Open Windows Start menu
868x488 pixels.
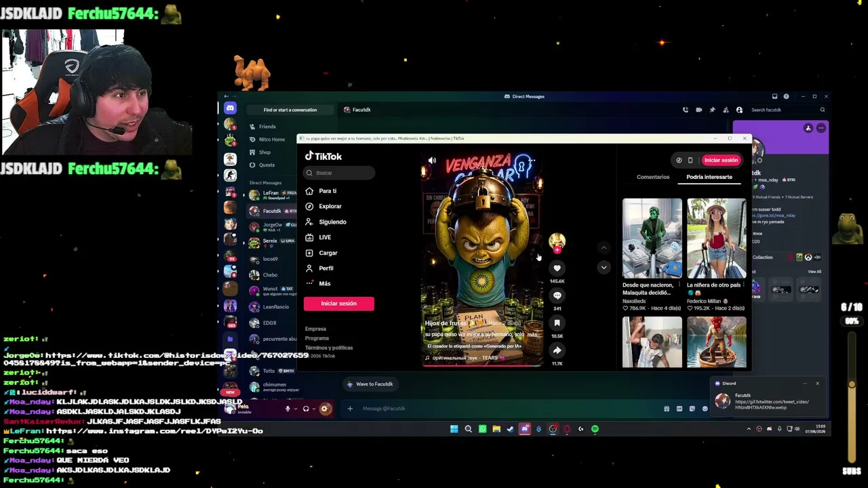point(454,429)
